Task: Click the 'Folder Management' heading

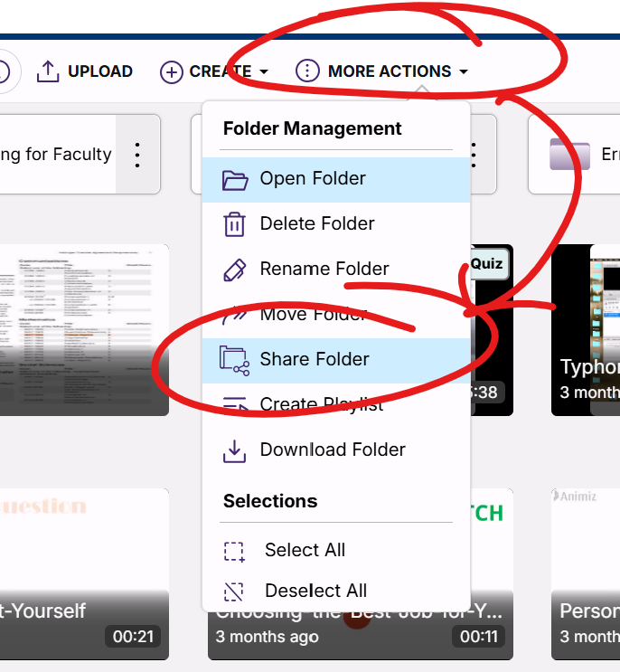Action: [312, 128]
